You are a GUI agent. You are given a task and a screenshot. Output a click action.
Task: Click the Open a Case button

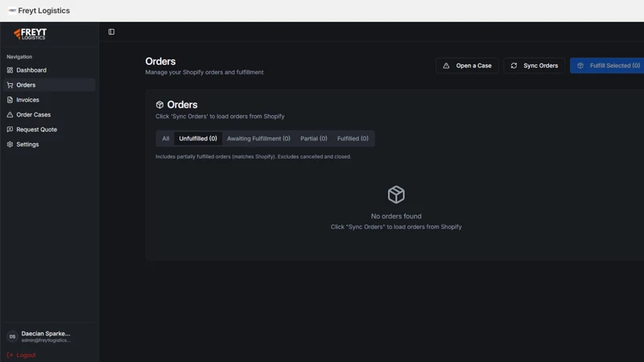pos(467,66)
